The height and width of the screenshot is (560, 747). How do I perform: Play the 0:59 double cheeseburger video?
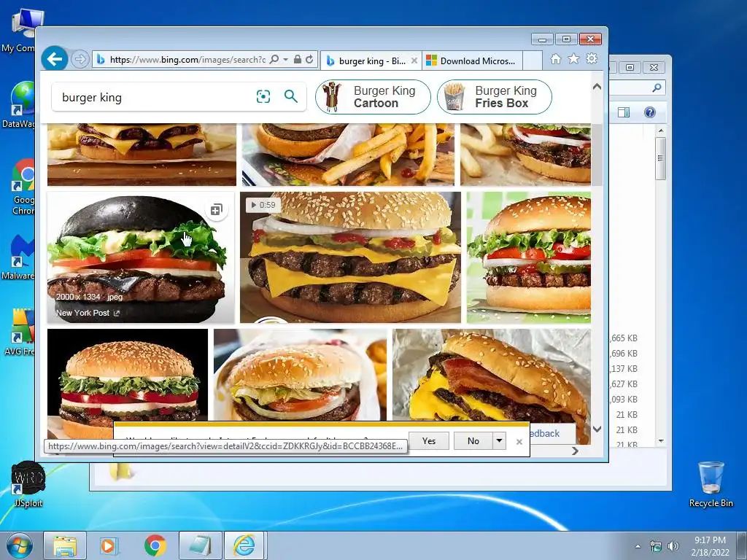pyautogui.click(x=350, y=257)
